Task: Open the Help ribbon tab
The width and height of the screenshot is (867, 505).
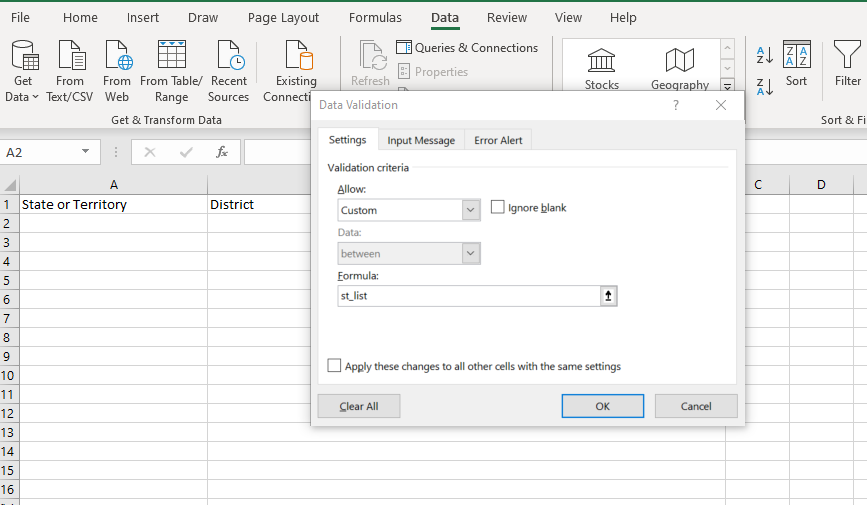Action: coord(623,18)
